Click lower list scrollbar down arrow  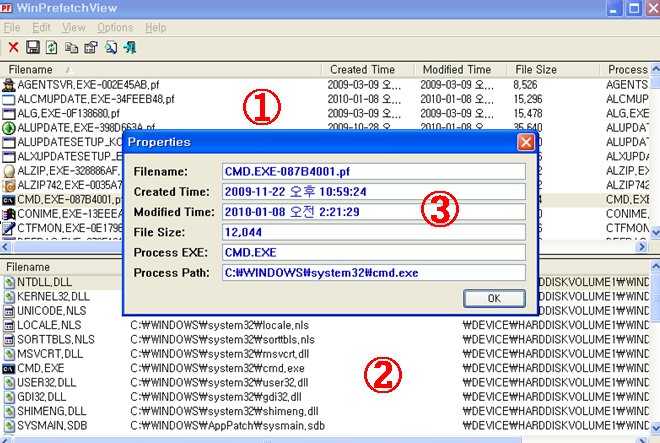point(655,428)
